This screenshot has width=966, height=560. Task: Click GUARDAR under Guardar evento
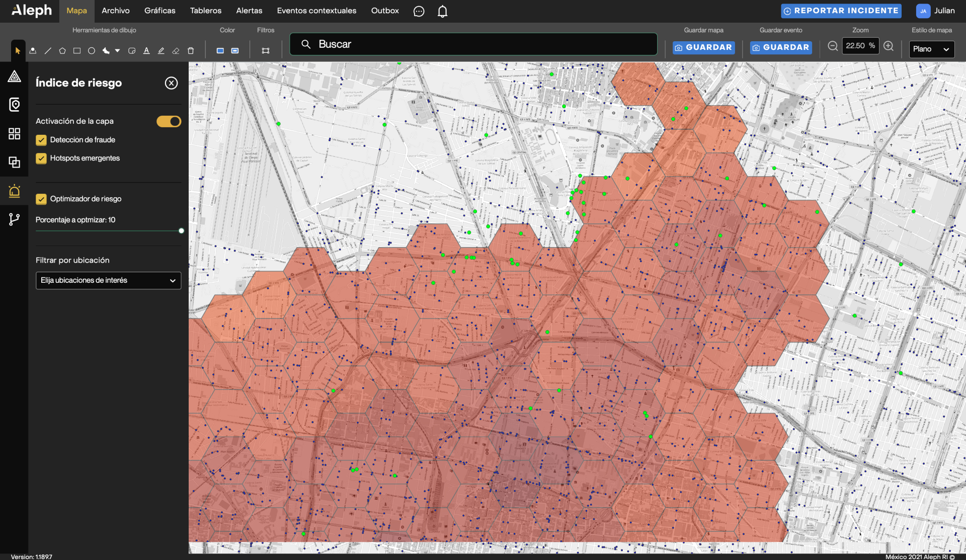pyautogui.click(x=781, y=47)
